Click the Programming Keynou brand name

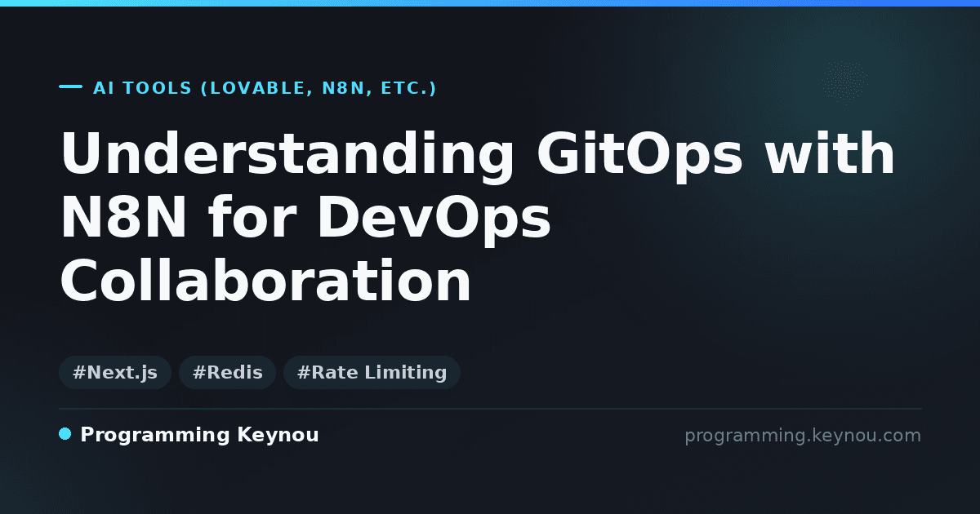click(x=199, y=435)
